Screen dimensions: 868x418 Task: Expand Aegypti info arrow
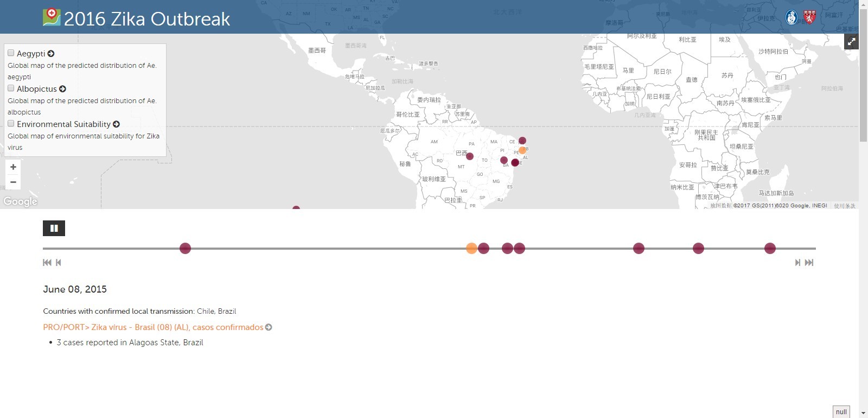pyautogui.click(x=51, y=54)
